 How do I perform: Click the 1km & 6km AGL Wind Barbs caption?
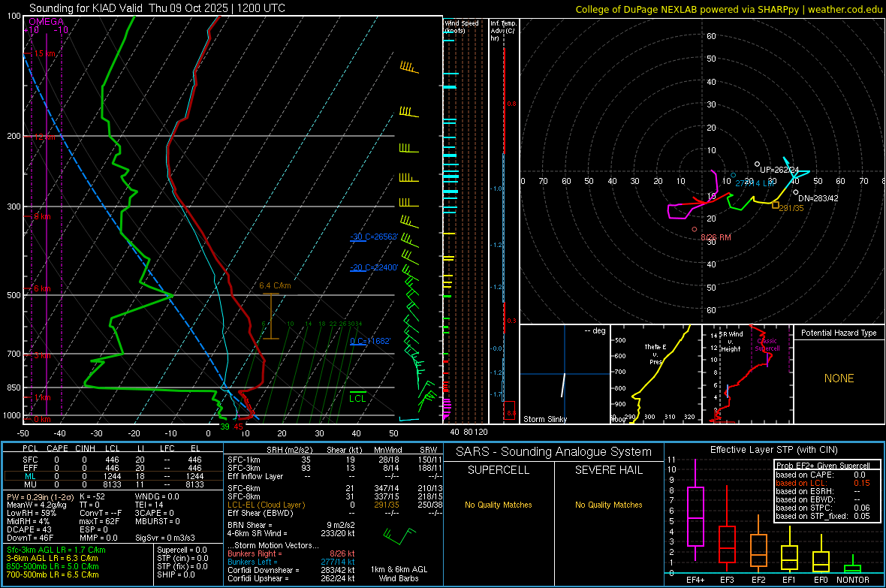click(399, 574)
